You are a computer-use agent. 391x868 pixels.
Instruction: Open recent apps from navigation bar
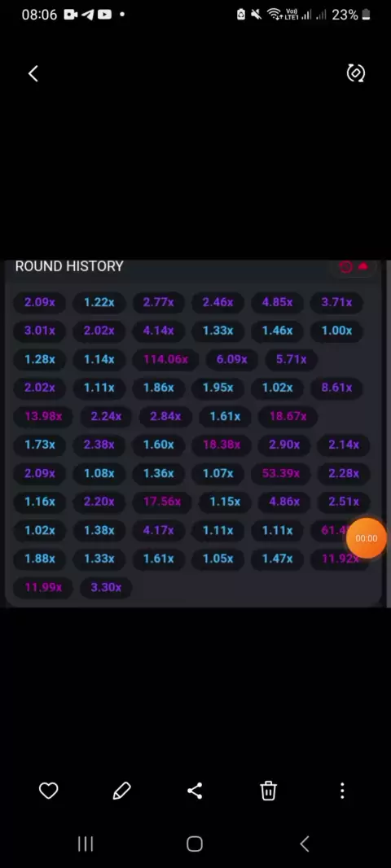click(86, 844)
